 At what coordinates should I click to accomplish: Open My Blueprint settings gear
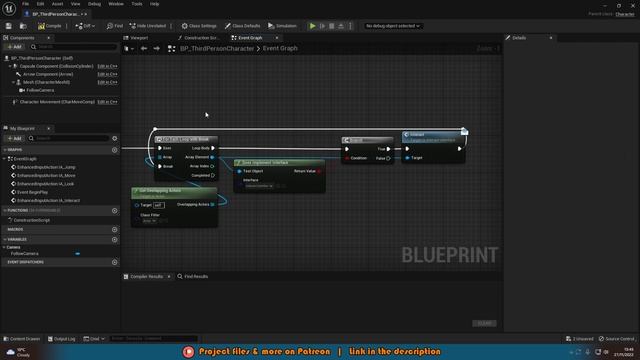115,138
